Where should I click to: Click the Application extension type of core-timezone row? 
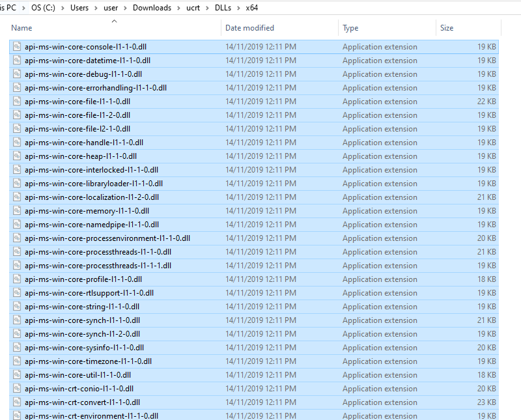click(380, 361)
